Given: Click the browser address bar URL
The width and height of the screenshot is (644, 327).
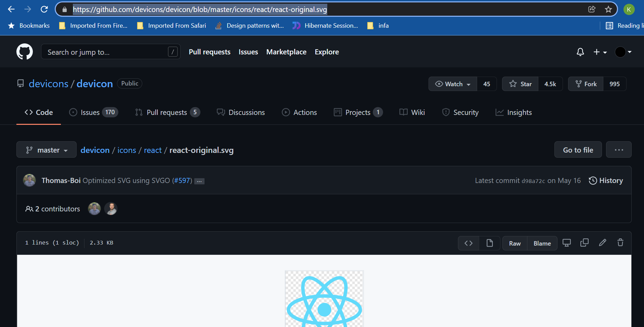Looking at the screenshot, I should point(200,10).
